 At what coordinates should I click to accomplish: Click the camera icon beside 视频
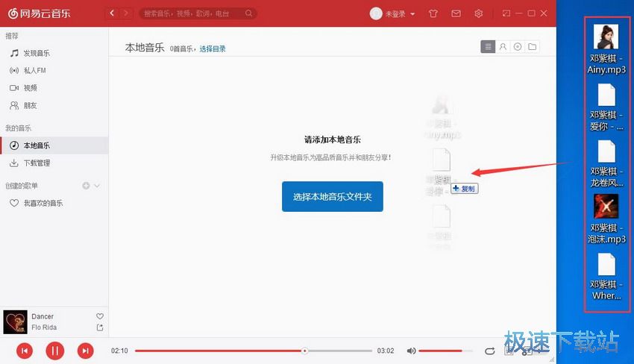pyautogui.click(x=14, y=88)
